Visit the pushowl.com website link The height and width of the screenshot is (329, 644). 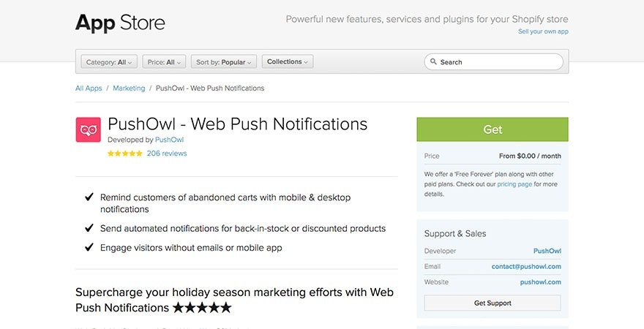click(541, 282)
